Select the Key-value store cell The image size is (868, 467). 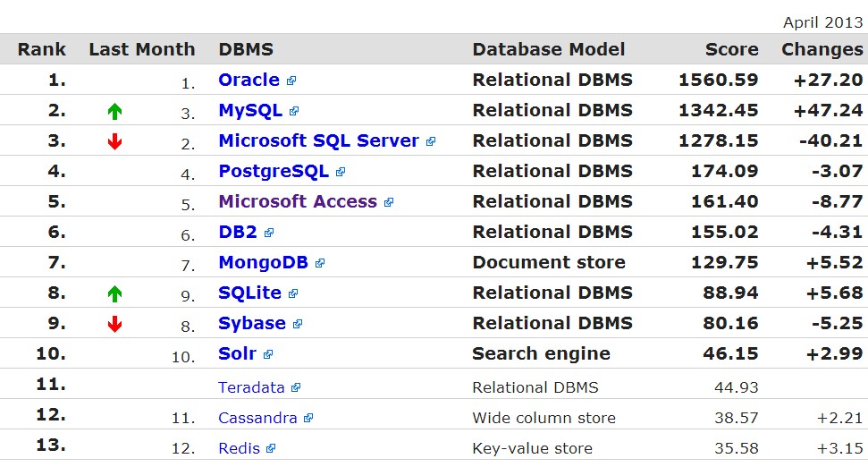pos(532,448)
